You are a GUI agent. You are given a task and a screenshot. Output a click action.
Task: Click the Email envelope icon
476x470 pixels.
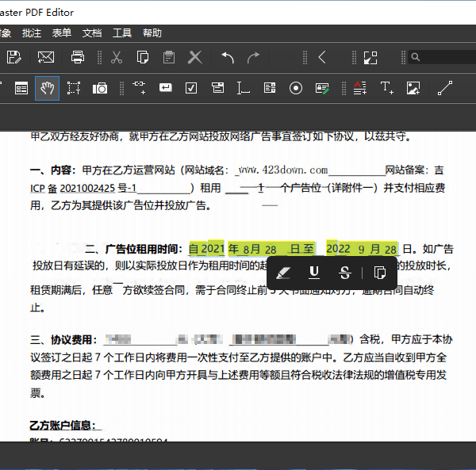click(x=46, y=57)
